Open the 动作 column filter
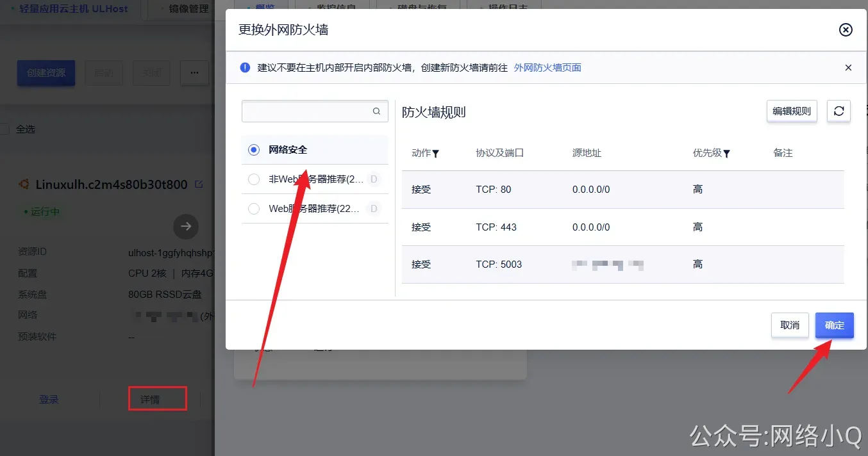 [437, 153]
